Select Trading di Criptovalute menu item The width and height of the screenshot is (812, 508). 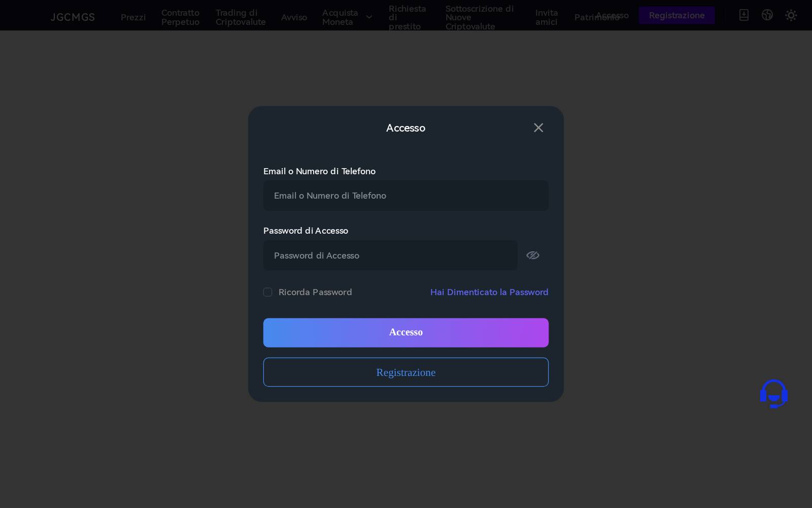(x=241, y=17)
